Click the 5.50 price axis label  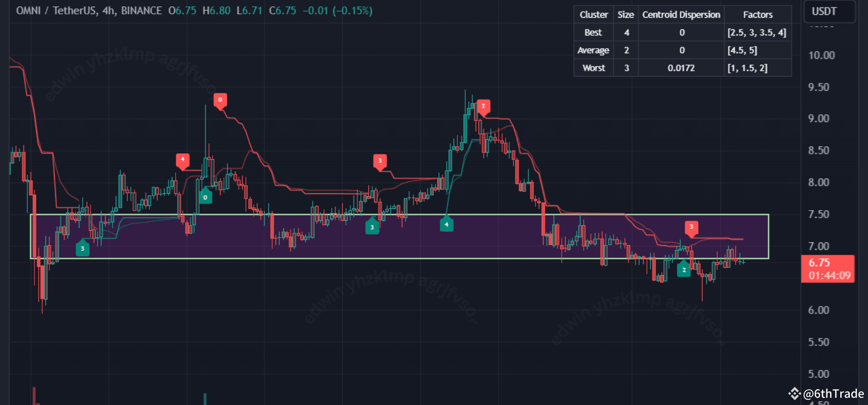tap(818, 342)
